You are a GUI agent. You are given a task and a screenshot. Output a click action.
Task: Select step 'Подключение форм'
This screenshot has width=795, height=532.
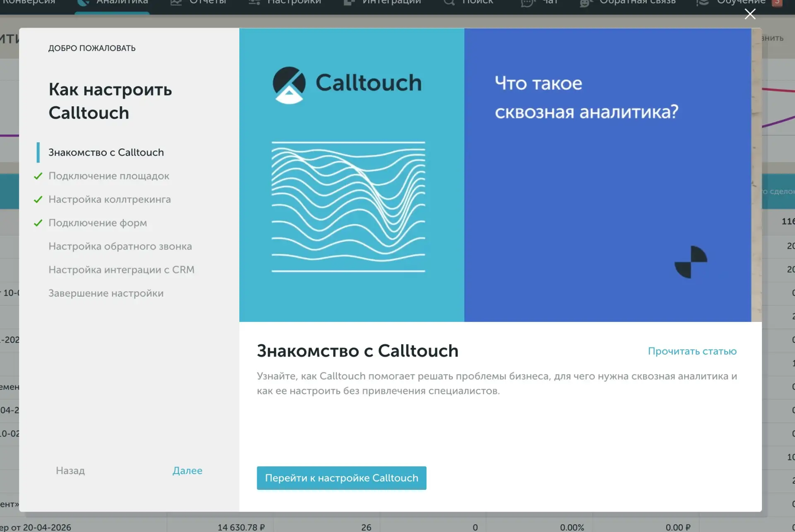click(98, 223)
